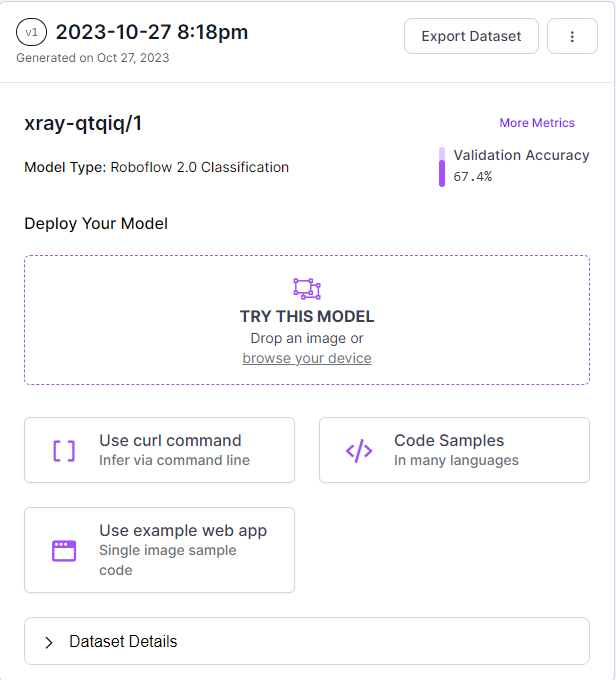The height and width of the screenshot is (680, 616).
Task: Open the Use example web app card
Action: [x=160, y=550]
